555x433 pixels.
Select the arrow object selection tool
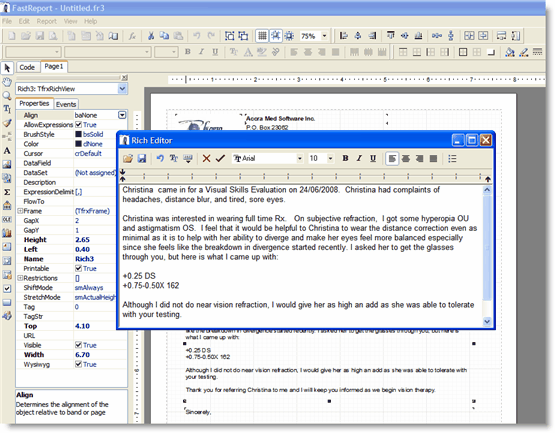7,68
